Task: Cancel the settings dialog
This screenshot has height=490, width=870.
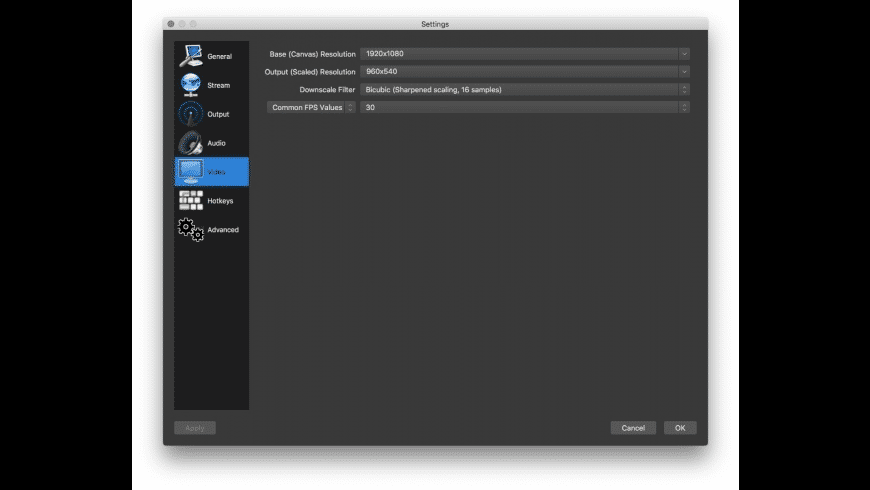Action: [x=633, y=428]
